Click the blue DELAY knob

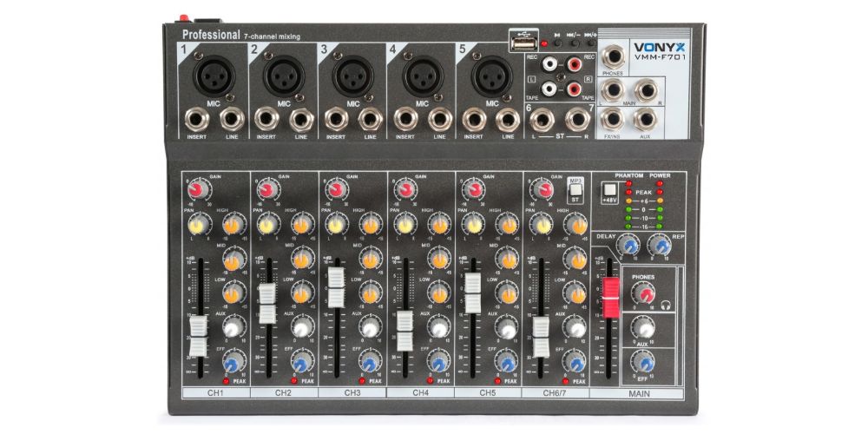point(628,245)
